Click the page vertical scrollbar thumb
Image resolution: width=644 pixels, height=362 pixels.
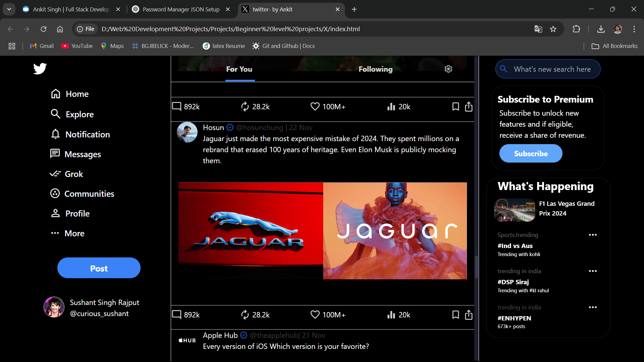tap(476, 267)
